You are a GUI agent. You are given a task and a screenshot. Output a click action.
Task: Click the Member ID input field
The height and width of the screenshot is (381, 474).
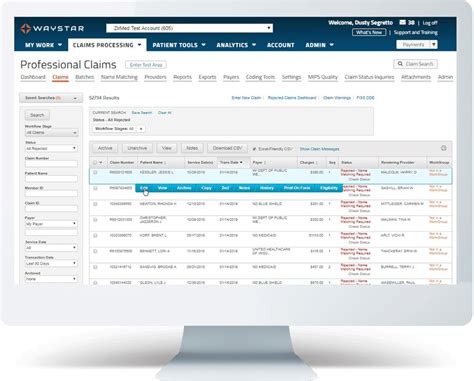51,194
